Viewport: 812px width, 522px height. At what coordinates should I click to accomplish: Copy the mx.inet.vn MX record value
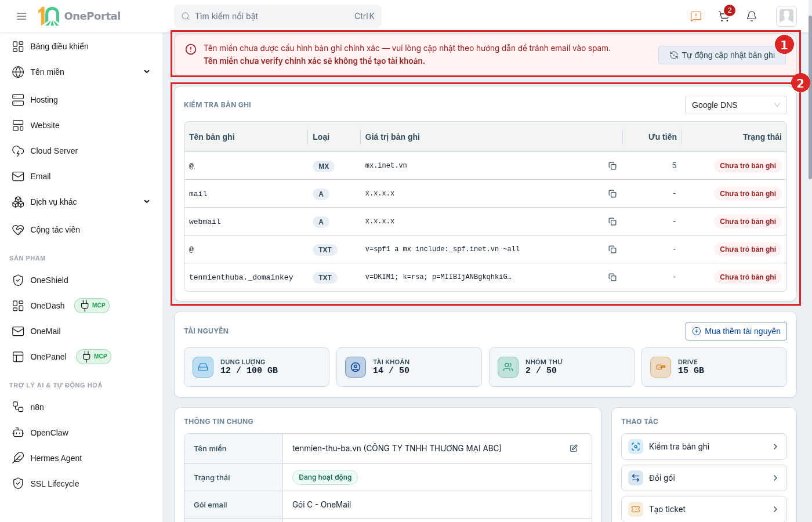coord(612,166)
